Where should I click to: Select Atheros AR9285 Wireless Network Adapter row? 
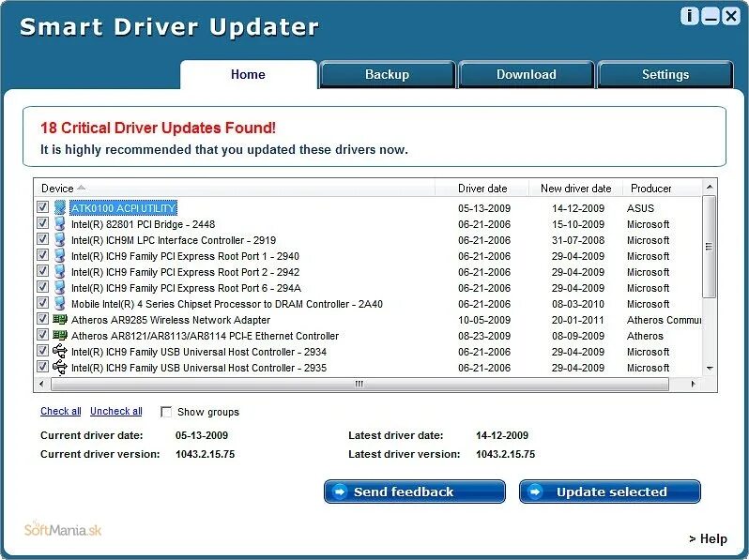pyautogui.click(x=368, y=320)
